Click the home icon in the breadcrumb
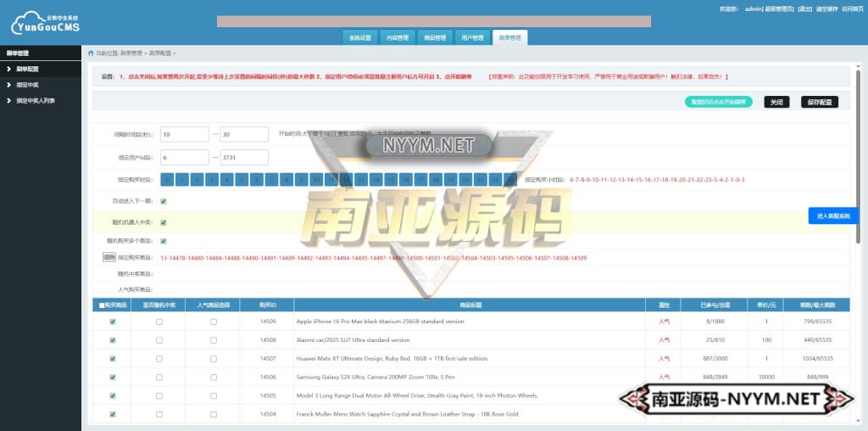 click(x=91, y=53)
